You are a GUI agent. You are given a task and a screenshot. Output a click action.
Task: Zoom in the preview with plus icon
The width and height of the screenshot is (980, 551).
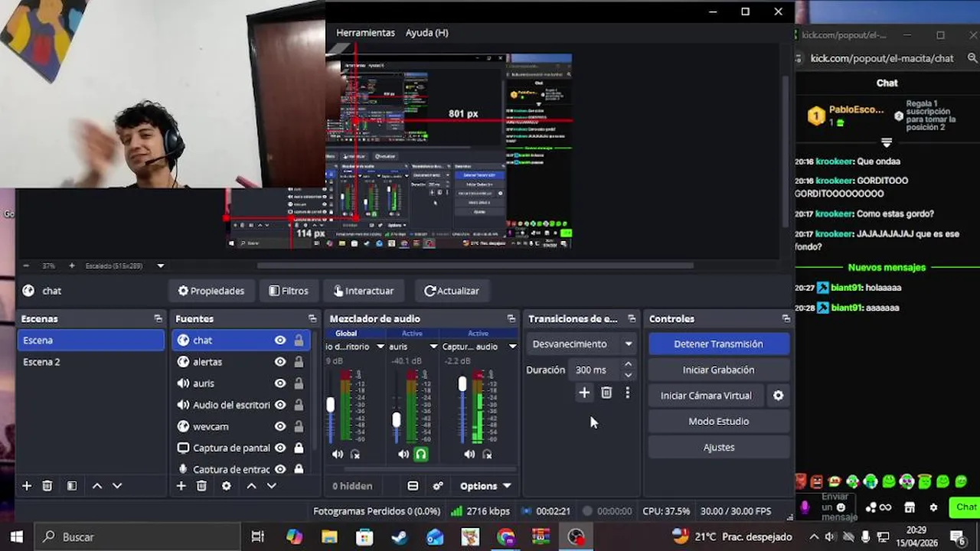point(72,266)
